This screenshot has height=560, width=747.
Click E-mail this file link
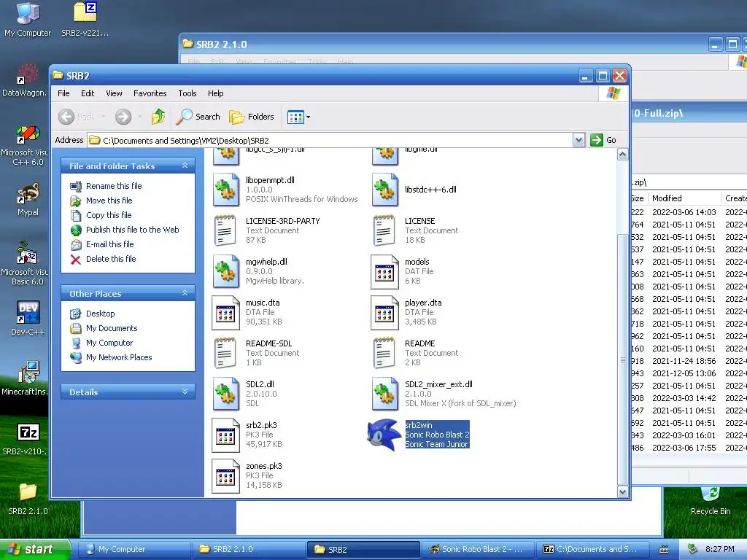click(110, 244)
